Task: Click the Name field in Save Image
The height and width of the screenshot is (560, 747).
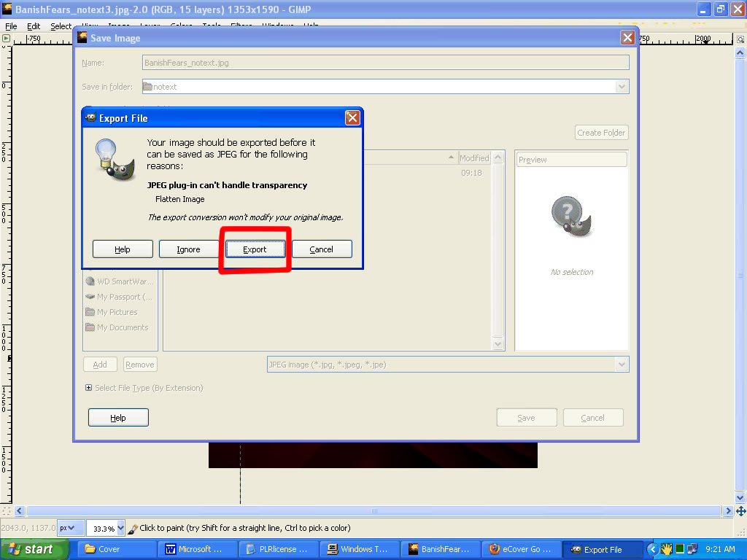Action: 385,63
